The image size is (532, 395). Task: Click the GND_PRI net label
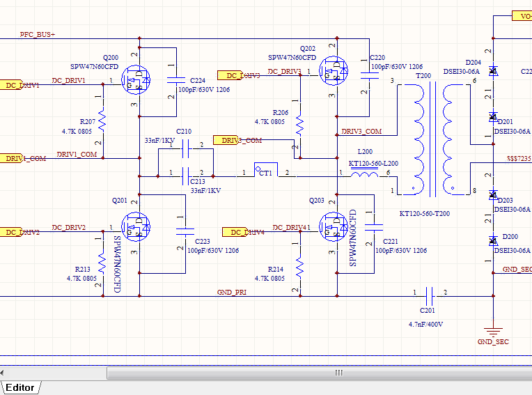[x=231, y=293]
